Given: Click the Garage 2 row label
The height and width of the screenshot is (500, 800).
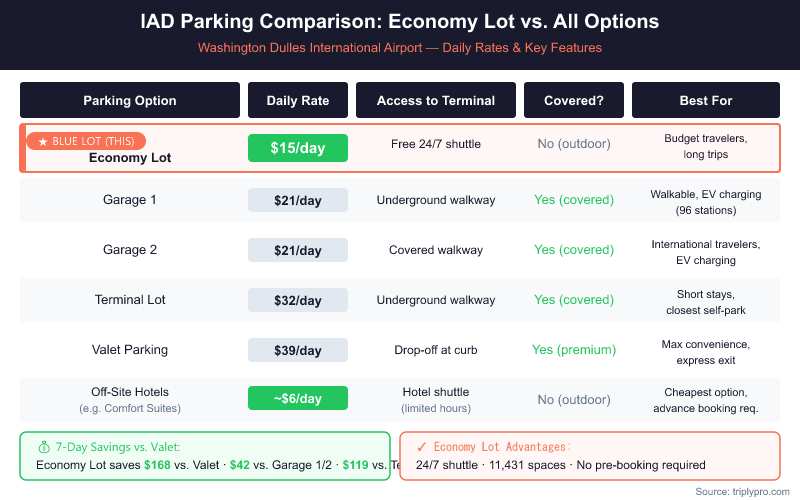Looking at the screenshot, I should click(130, 250).
